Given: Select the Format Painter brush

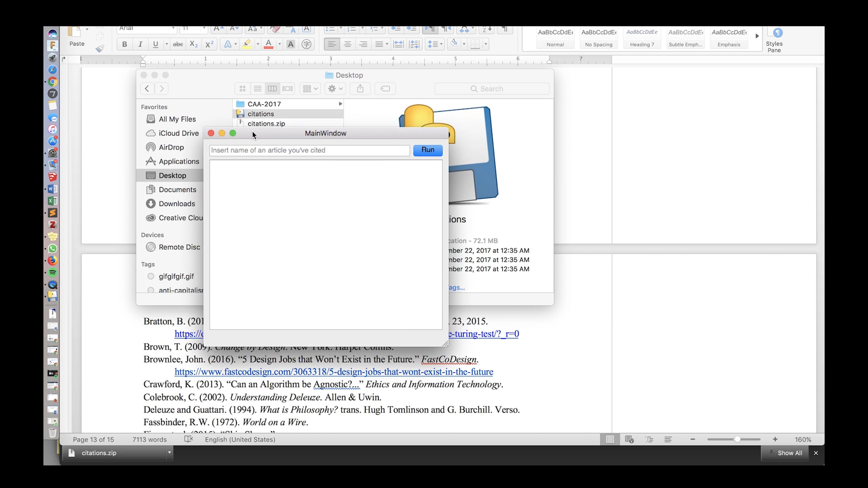Looking at the screenshot, I should click(100, 48).
